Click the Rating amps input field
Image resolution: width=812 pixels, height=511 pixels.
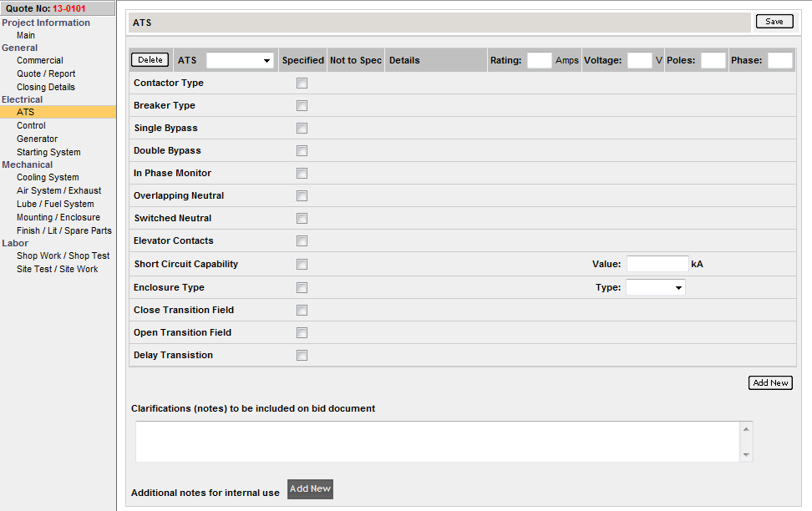pos(539,60)
